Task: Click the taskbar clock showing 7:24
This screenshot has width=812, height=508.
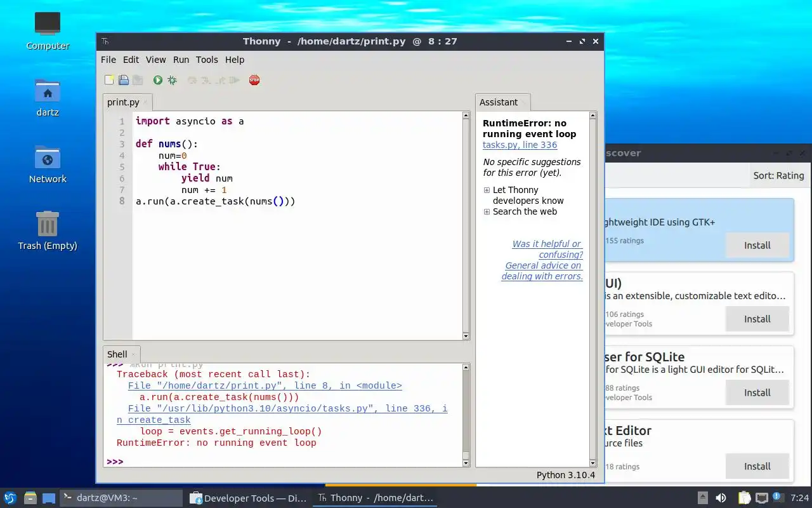Action: (x=800, y=498)
